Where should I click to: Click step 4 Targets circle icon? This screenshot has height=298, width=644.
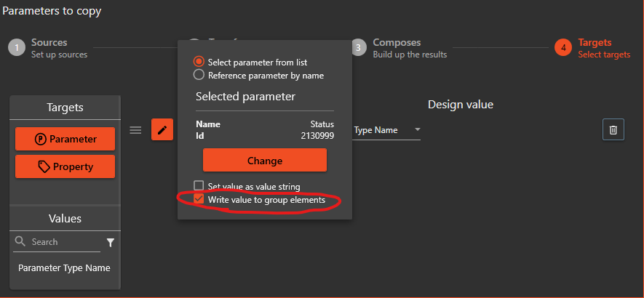[x=563, y=48]
